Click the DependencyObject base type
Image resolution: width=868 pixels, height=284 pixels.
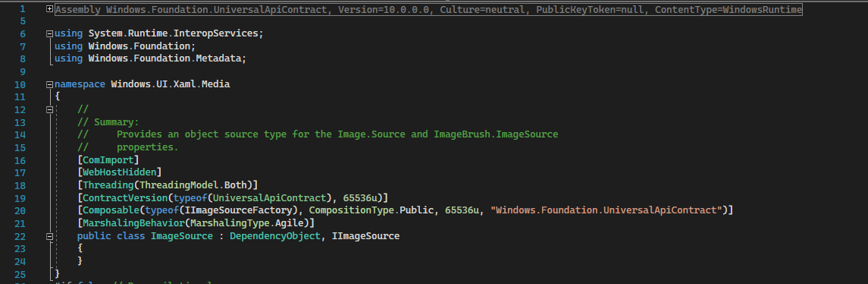coord(275,236)
